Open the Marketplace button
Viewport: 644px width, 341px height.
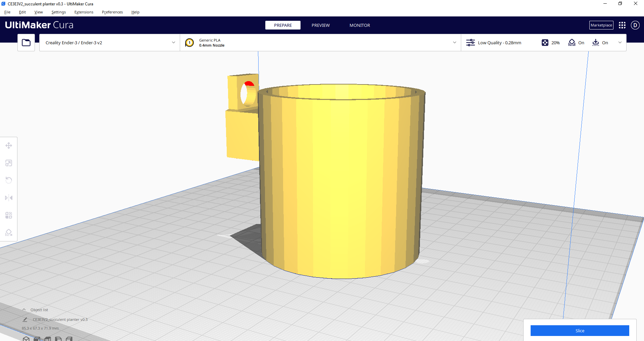point(601,25)
